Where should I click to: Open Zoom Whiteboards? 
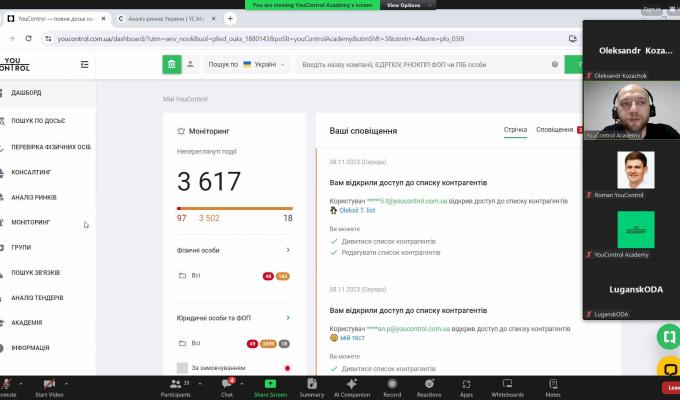[x=507, y=387]
